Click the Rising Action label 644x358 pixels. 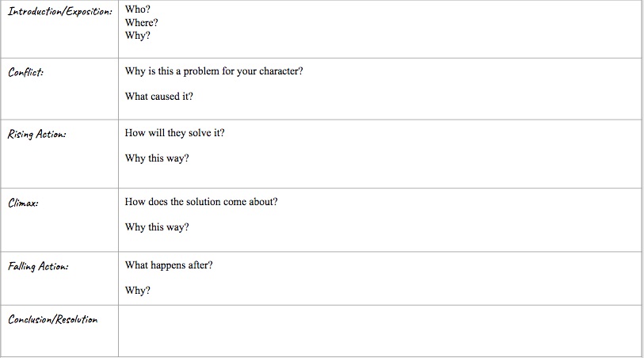(36, 135)
